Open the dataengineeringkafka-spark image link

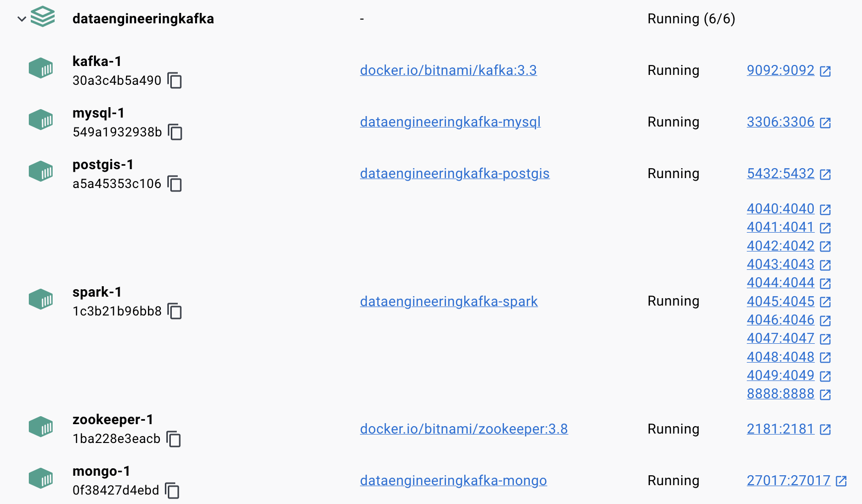pos(448,302)
